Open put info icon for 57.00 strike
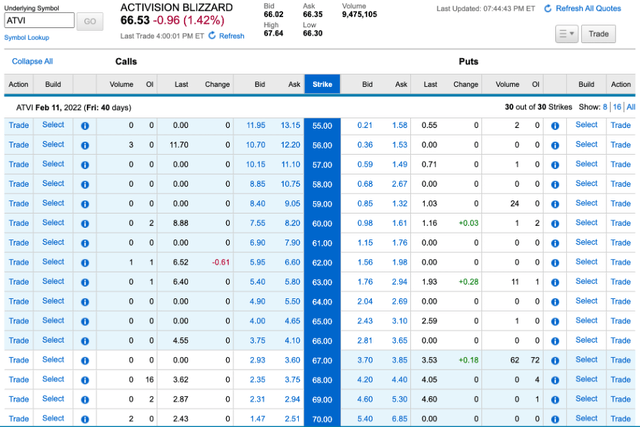The image size is (640, 427). tap(555, 165)
